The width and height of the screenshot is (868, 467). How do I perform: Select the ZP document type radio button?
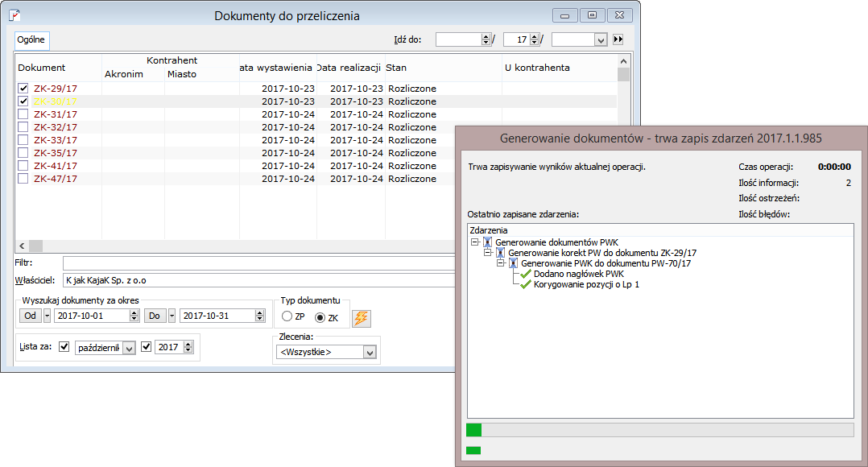[x=287, y=316]
